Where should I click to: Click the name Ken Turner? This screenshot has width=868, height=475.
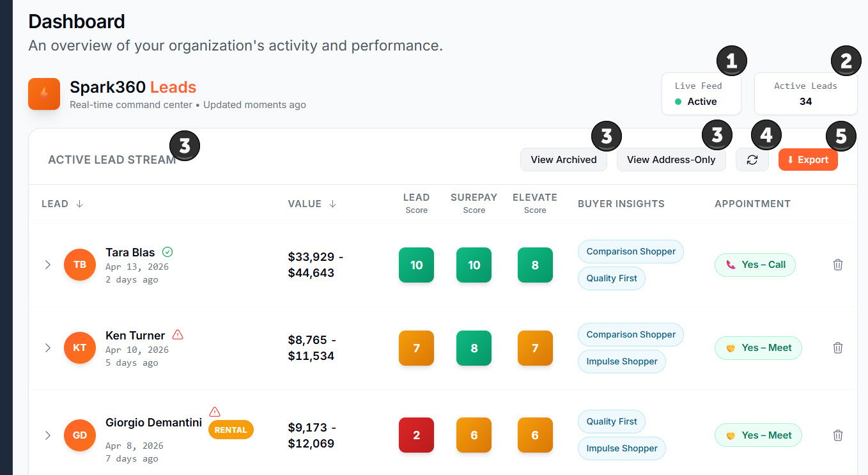click(x=136, y=336)
